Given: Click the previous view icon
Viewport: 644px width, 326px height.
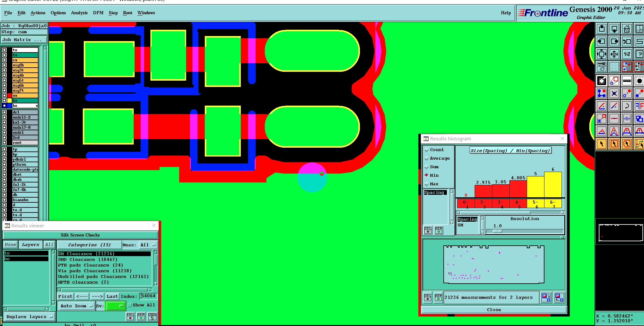Looking at the screenshot, I should click(627, 41).
